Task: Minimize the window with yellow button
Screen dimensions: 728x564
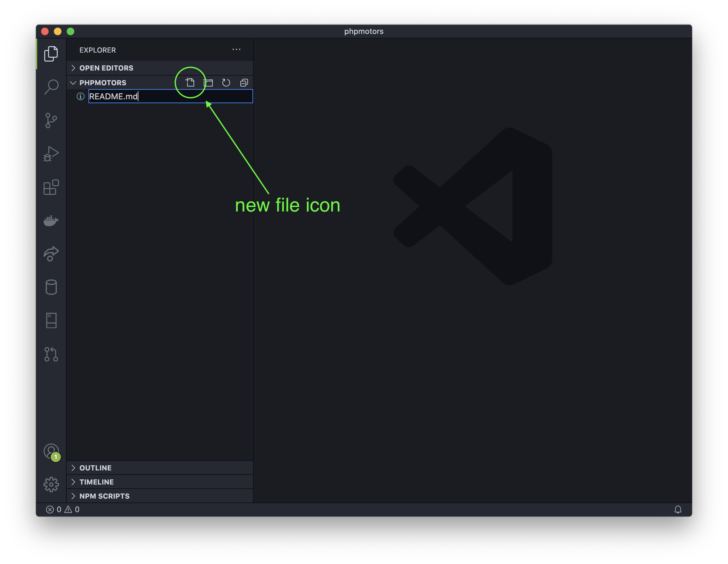Action: [x=58, y=31]
